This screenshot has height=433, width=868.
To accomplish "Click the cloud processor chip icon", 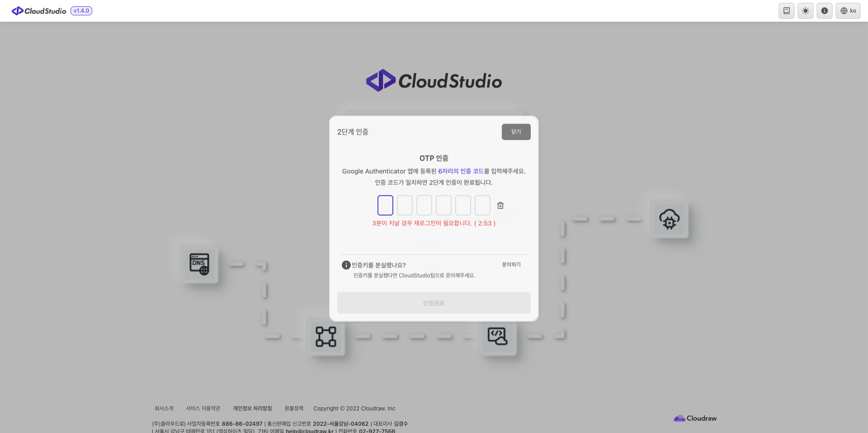I will pos(669,219).
